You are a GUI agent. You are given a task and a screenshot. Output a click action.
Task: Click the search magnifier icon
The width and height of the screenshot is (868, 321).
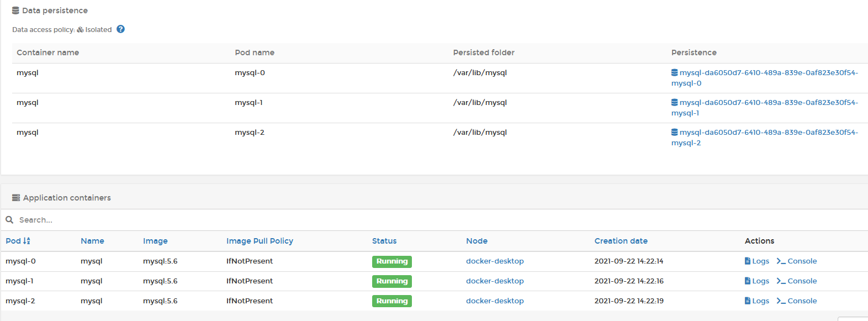pos(9,220)
